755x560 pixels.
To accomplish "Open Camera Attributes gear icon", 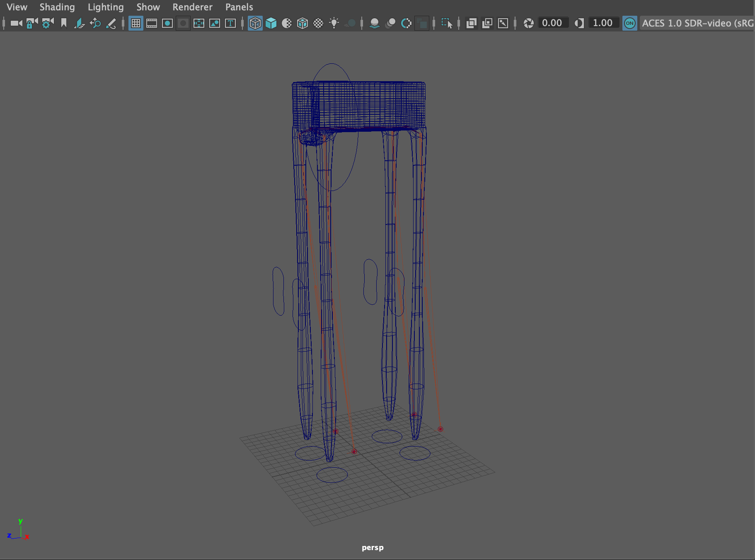I will coord(48,23).
